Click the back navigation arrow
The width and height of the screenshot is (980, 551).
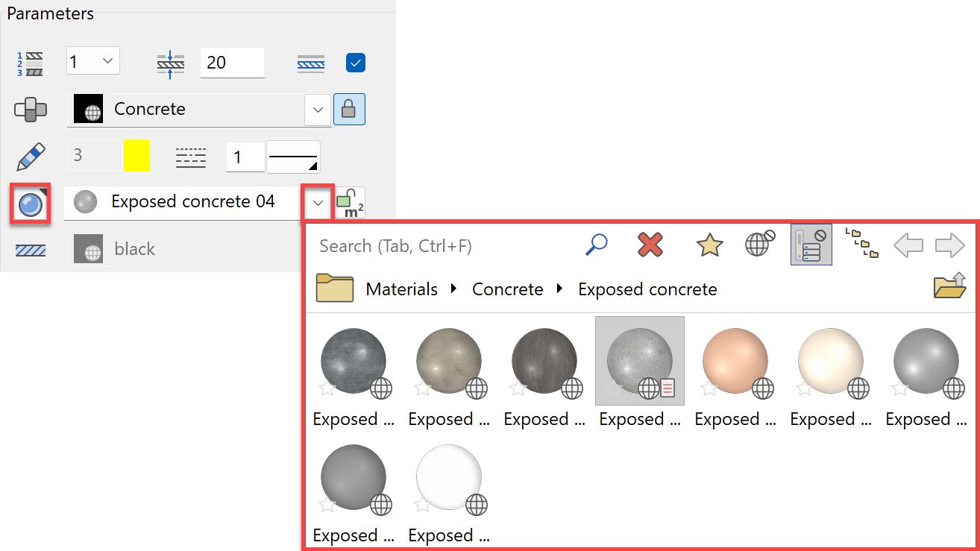coord(908,245)
